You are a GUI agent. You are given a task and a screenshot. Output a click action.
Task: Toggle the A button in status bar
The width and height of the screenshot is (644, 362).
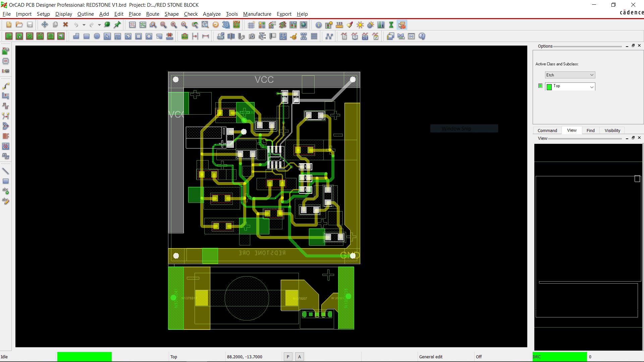pyautogui.click(x=300, y=357)
